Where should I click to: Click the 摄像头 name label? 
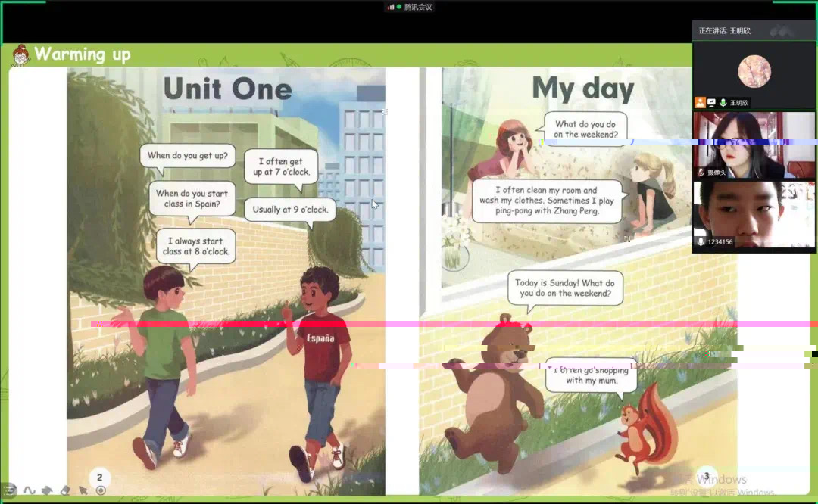click(717, 173)
